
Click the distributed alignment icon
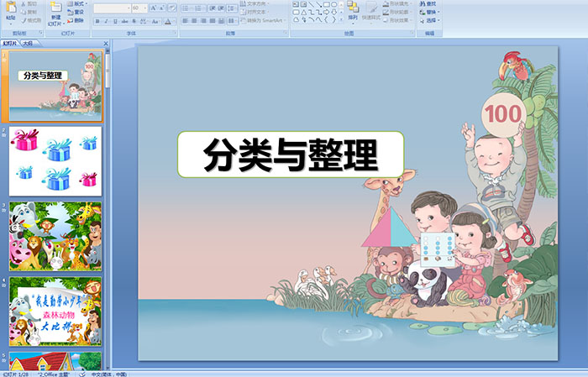[221, 21]
